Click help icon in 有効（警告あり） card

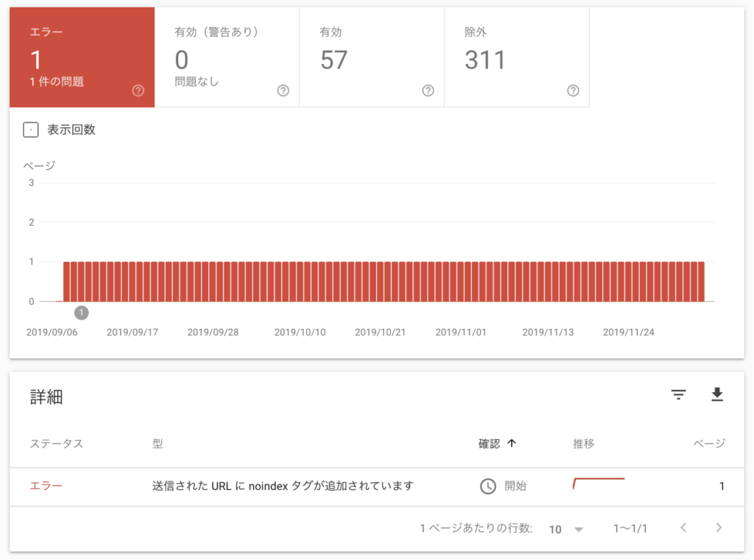click(283, 91)
